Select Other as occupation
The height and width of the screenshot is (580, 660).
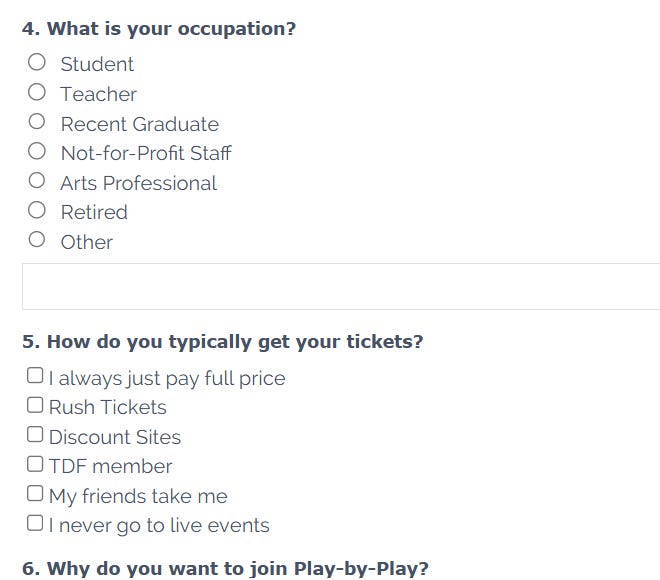click(x=37, y=240)
